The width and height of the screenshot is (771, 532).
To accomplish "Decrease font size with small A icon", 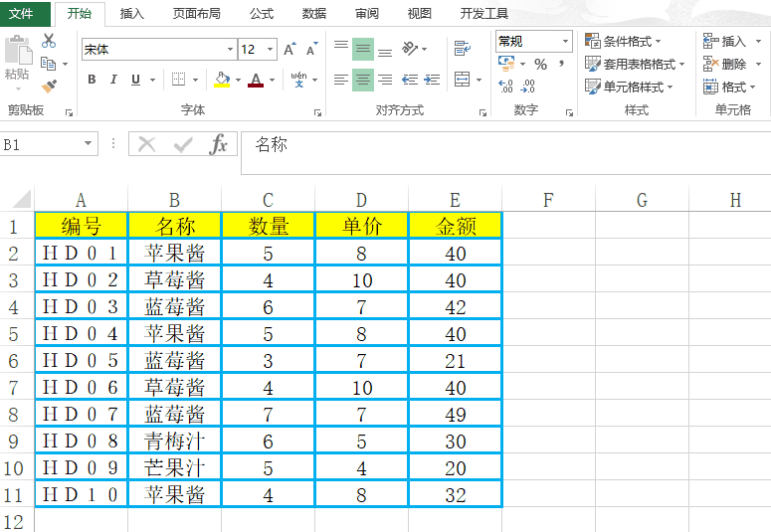I will [x=311, y=49].
